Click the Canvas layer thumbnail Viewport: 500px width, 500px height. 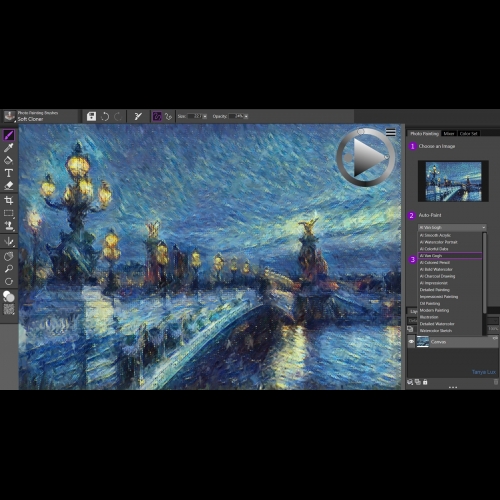423,342
